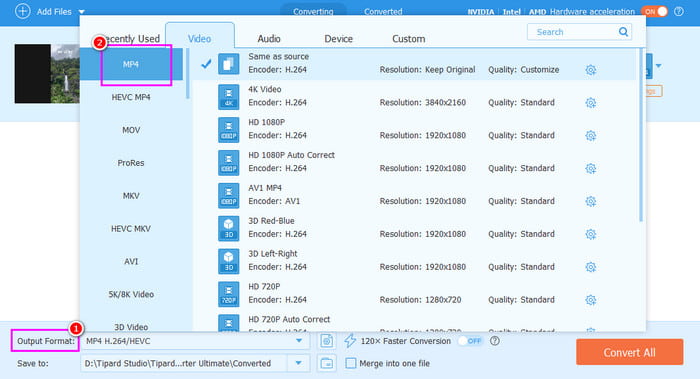Click the video thumbnail preview
This screenshot has height=379, width=700.
click(x=47, y=74)
